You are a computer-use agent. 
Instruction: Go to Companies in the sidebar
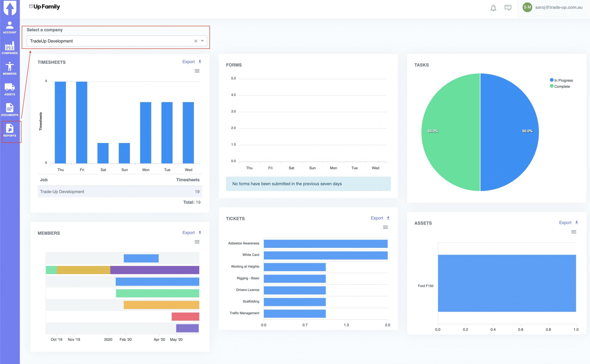point(10,48)
